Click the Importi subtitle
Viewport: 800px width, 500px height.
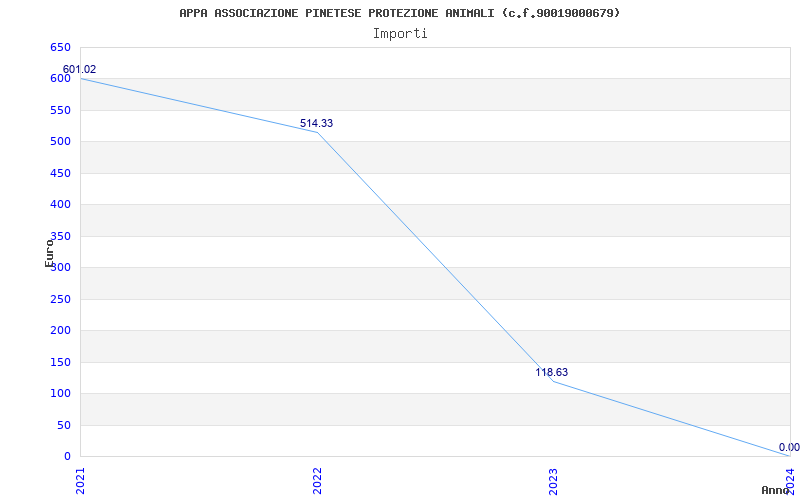399,34
